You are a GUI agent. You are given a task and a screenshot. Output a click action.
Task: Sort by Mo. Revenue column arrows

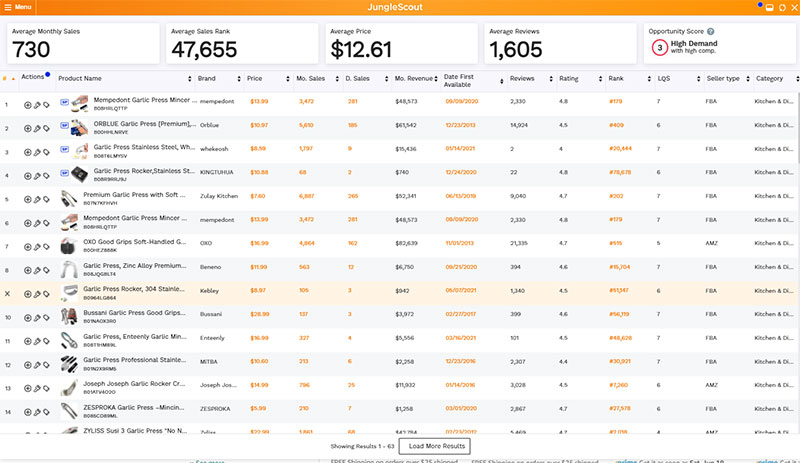click(436, 79)
